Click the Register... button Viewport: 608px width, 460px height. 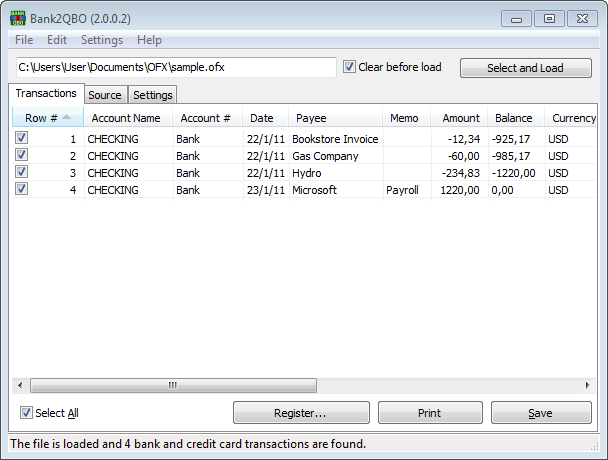pyautogui.click(x=301, y=413)
